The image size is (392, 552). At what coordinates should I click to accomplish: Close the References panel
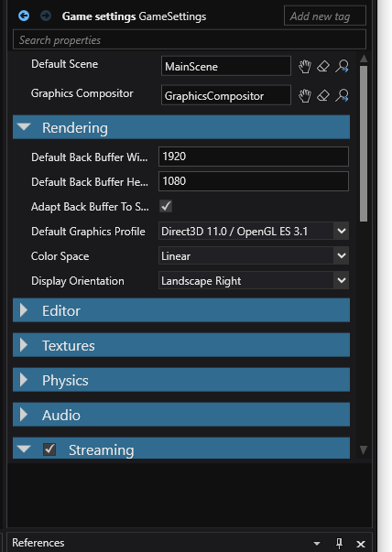(361, 544)
